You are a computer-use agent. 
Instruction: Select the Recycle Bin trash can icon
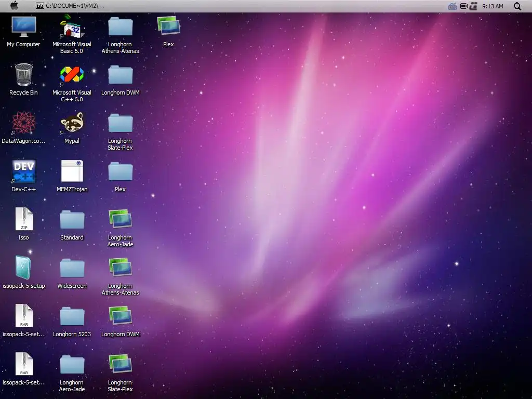tap(24, 74)
